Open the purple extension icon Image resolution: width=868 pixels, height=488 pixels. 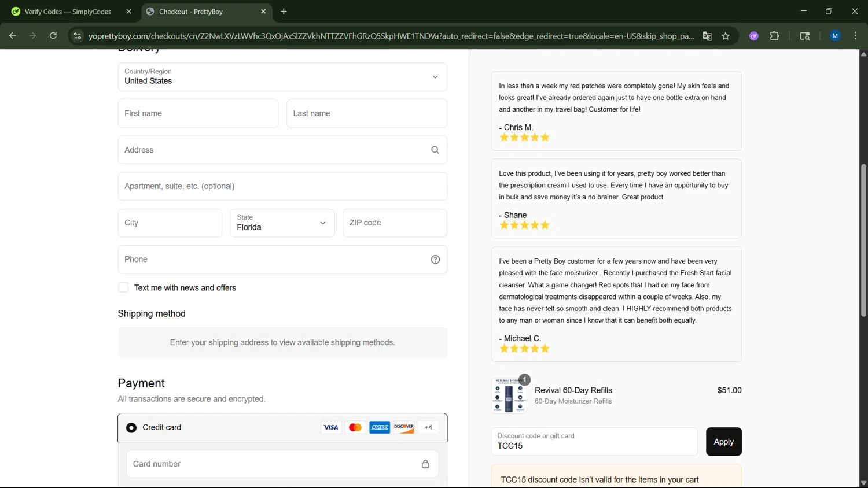coord(753,36)
